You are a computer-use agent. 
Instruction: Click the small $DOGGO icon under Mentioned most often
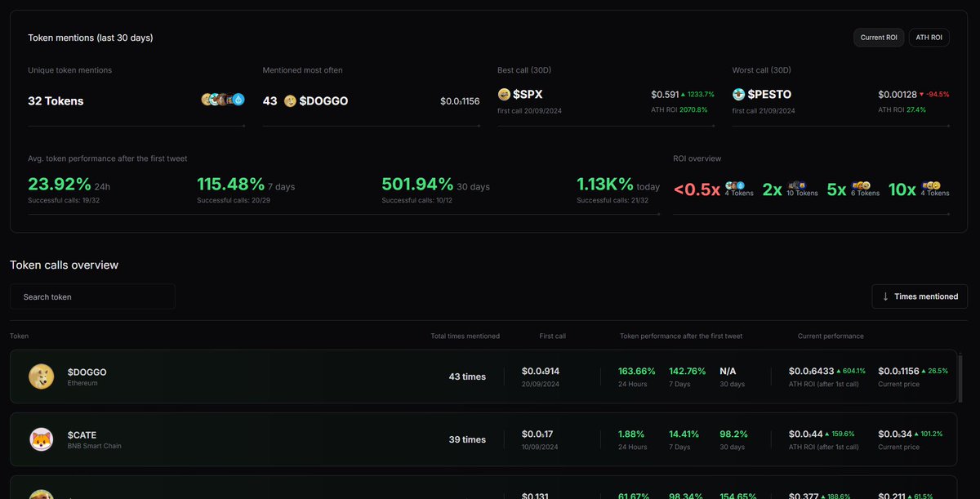click(290, 101)
